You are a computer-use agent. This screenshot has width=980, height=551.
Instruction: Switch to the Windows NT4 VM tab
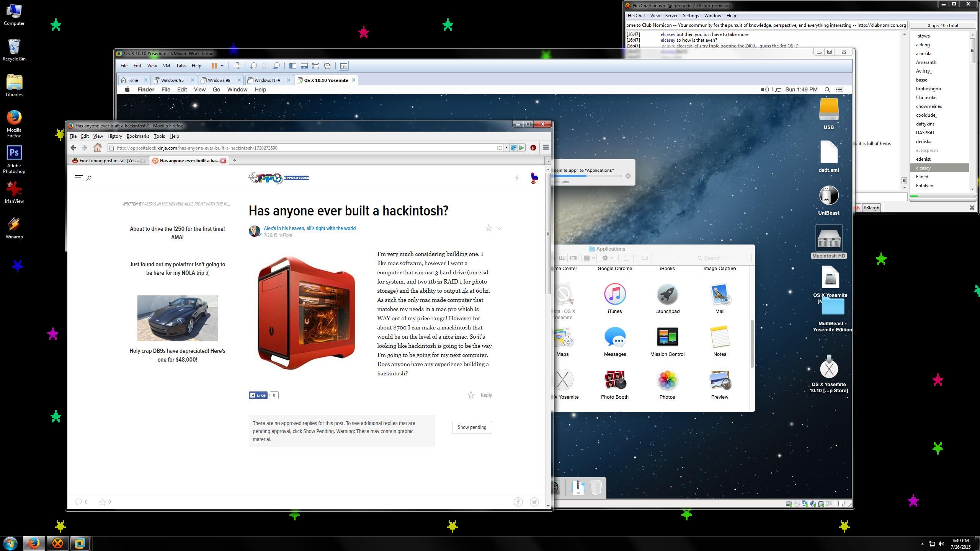point(267,80)
